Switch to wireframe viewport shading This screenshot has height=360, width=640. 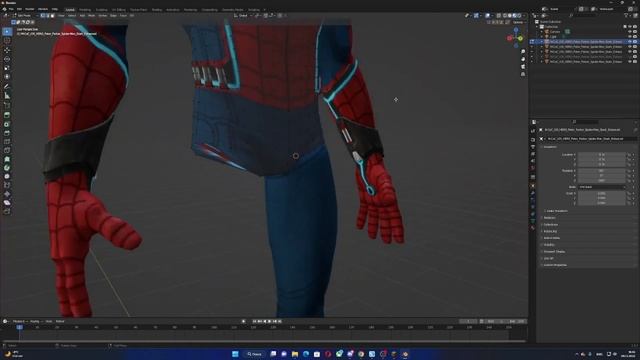(x=505, y=16)
